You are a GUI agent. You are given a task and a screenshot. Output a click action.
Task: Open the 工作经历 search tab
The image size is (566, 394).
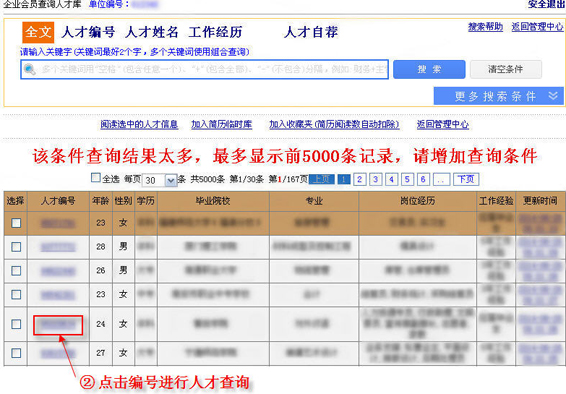pyautogui.click(x=215, y=32)
